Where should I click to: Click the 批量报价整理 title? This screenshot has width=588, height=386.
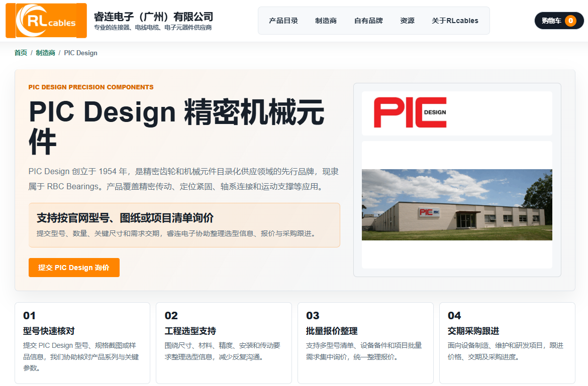[332, 331]
